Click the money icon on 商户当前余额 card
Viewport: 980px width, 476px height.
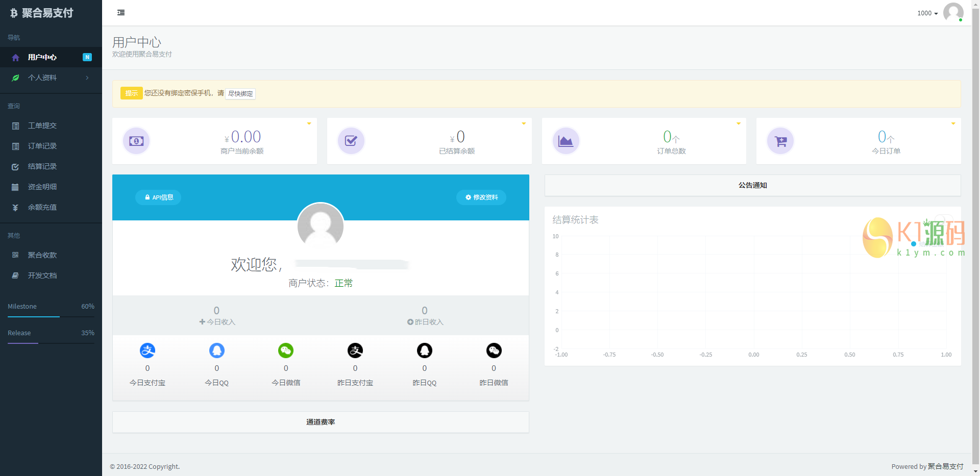click(136, 141)
